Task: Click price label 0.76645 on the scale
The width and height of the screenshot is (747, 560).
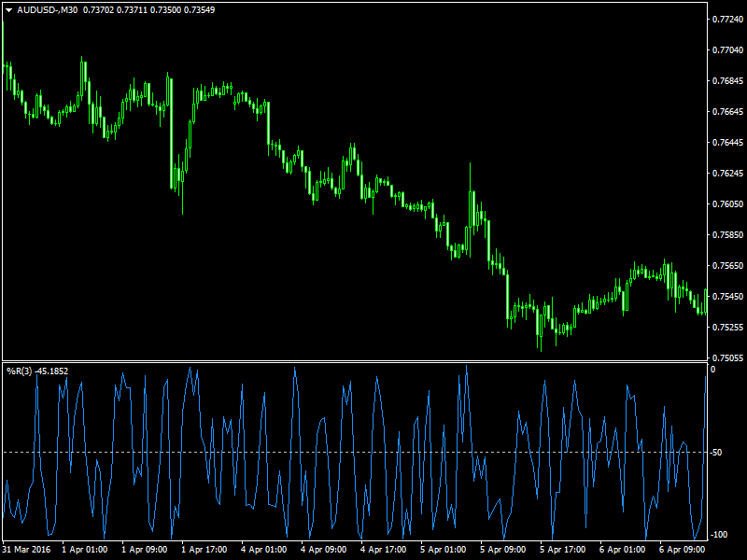Action: pyautogui.click(x=727, y=112)
